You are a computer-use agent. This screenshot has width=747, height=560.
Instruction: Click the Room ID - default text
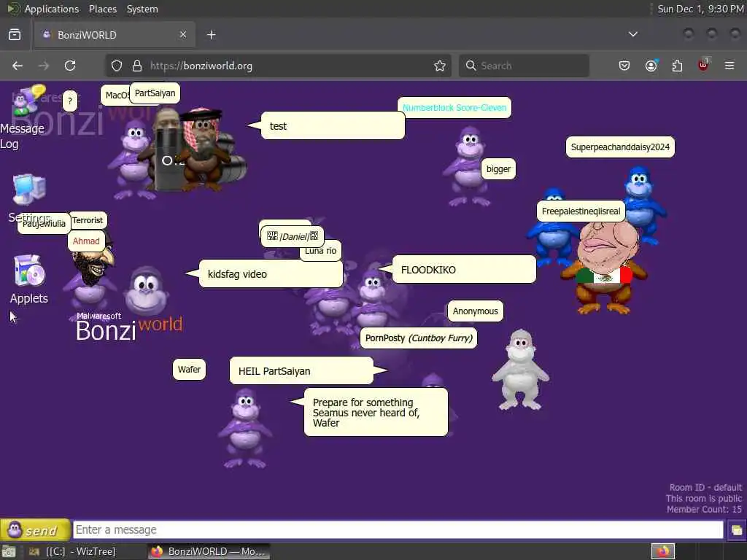click(x=705, y=488)
